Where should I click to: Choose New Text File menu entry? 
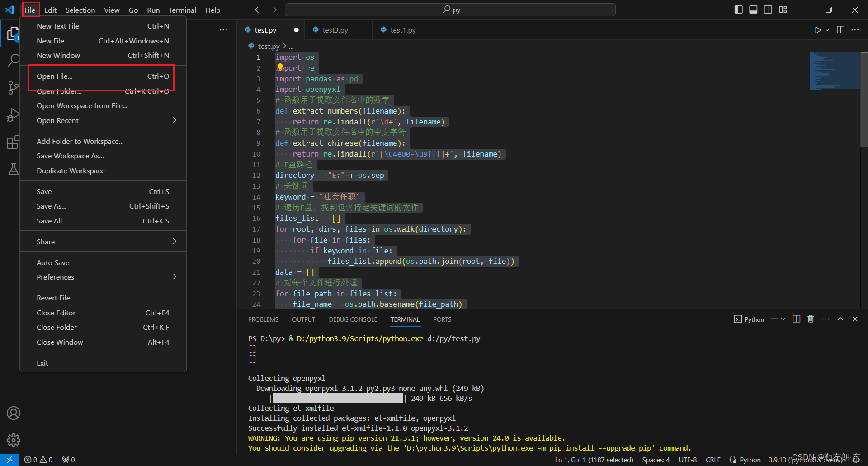103,26
